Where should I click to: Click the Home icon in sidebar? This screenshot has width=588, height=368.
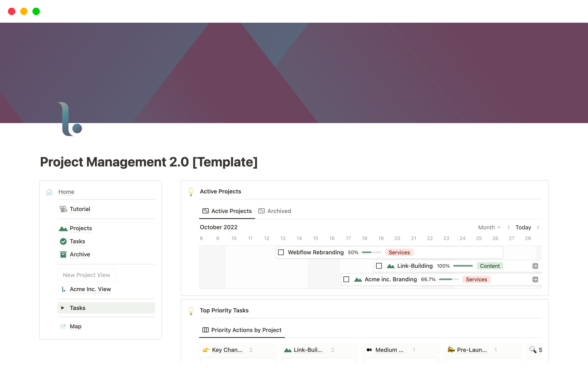click(50, 191)
